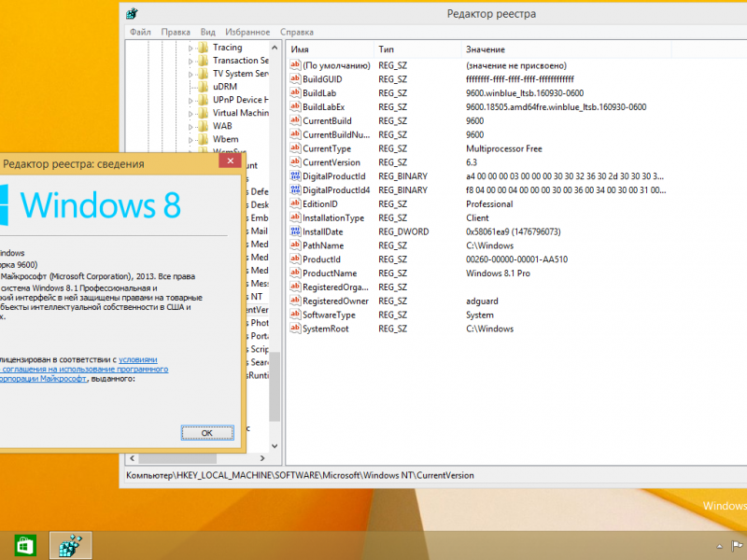Click the Registry Editor taskbar icon
Viewport: 747px width, 560px height.
71,546
